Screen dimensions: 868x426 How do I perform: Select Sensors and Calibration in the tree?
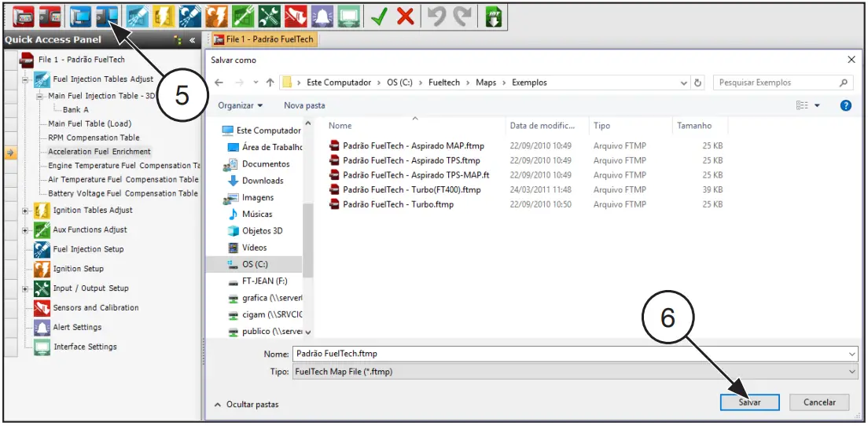(x=96, y=308)
